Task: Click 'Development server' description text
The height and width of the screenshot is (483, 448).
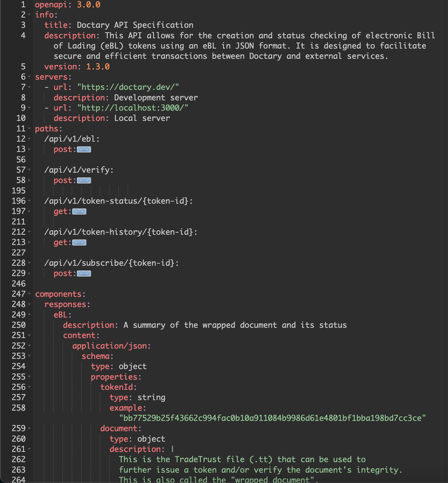Action: (x=156, y=98)
